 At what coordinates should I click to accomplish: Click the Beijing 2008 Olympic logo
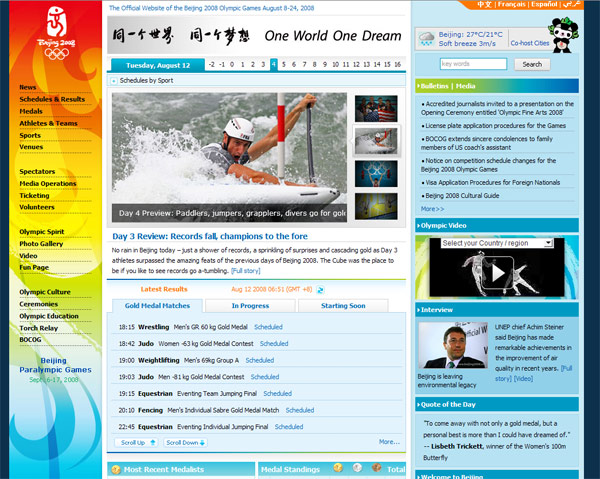(x=56, y=34)
